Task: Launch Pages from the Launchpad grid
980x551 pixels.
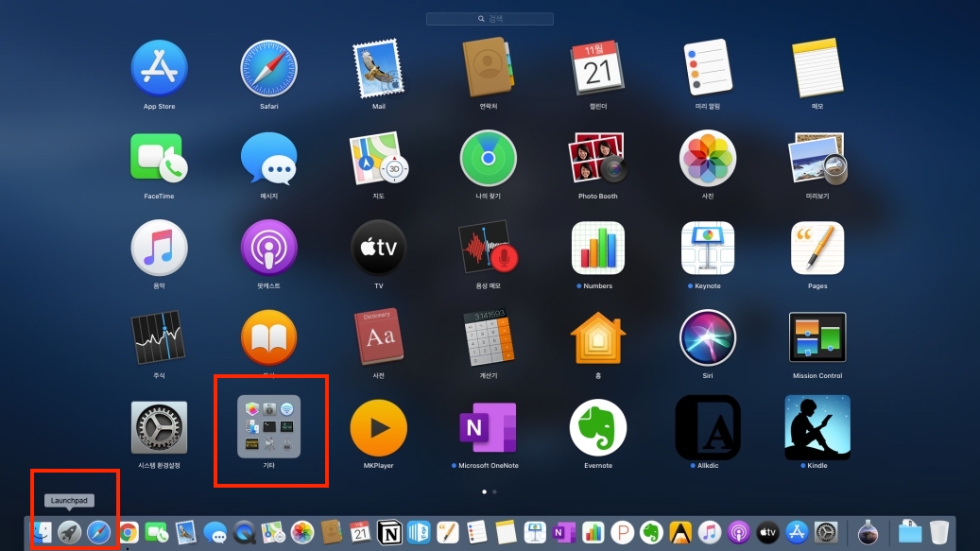Action: (x=817, y=248)
